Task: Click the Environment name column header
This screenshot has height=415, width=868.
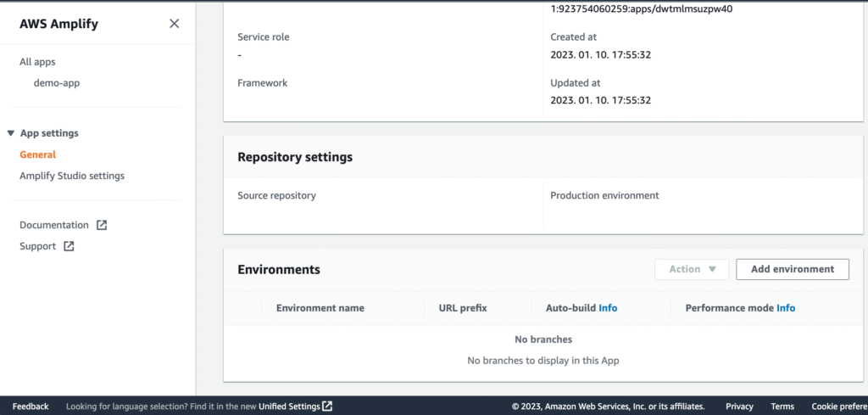Action: coord(320,308)
